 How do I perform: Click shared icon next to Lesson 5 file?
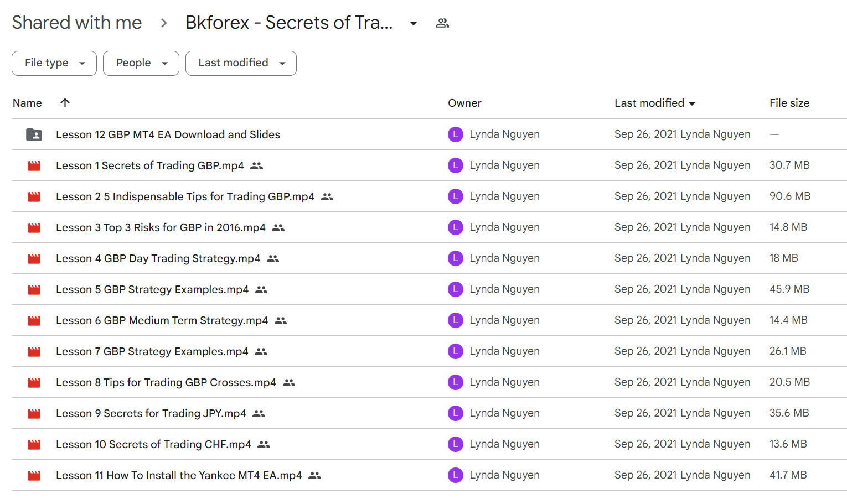coord(261,289)
